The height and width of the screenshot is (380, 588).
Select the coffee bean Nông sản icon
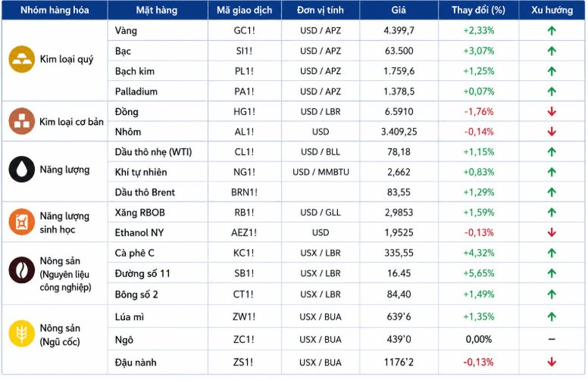(22, 269)
